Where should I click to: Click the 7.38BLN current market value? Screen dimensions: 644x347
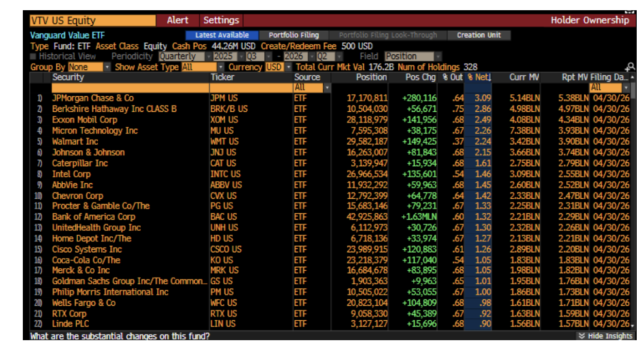coord(525,130)
